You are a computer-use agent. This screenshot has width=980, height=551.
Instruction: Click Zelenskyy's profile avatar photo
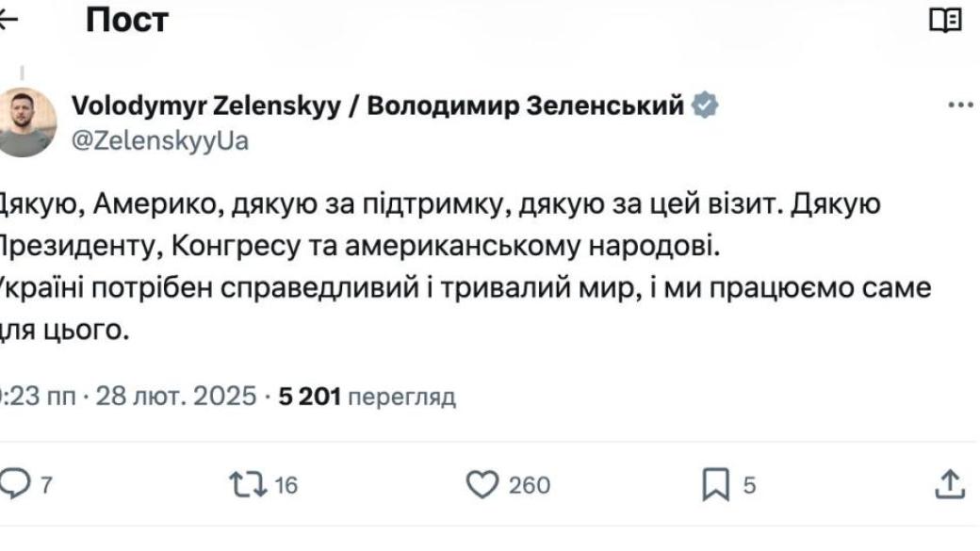click(x=25, y=122)
